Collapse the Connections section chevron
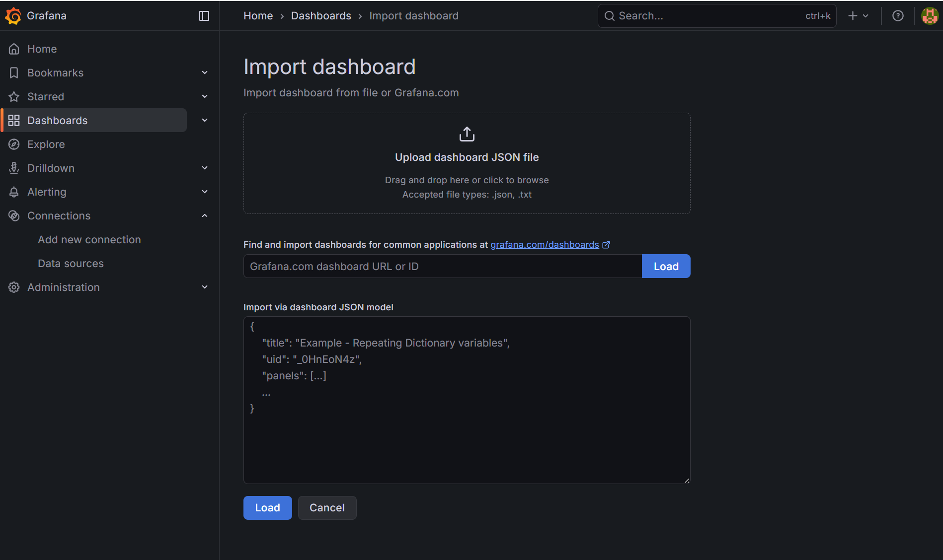Screen dimensions: 943x560 pyautogui.click(x=205, y=216)
